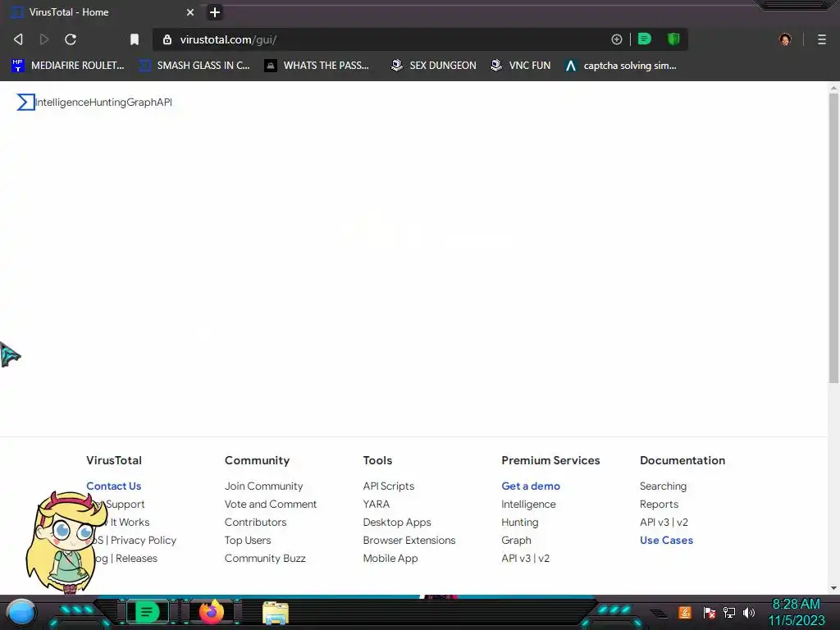Click the orange tray application icon
The height and width of the screenshot is (630, 840).
(x=684, y=612)
